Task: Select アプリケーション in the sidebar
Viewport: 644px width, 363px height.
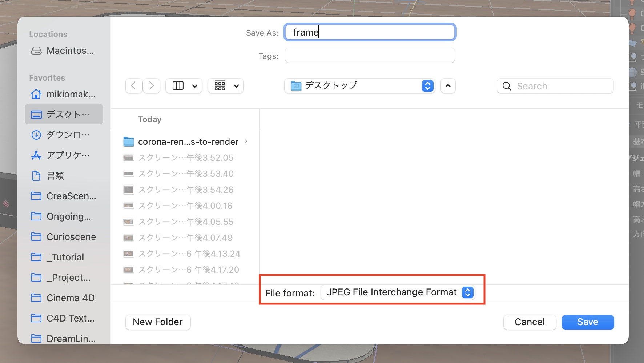Action: 64,155
